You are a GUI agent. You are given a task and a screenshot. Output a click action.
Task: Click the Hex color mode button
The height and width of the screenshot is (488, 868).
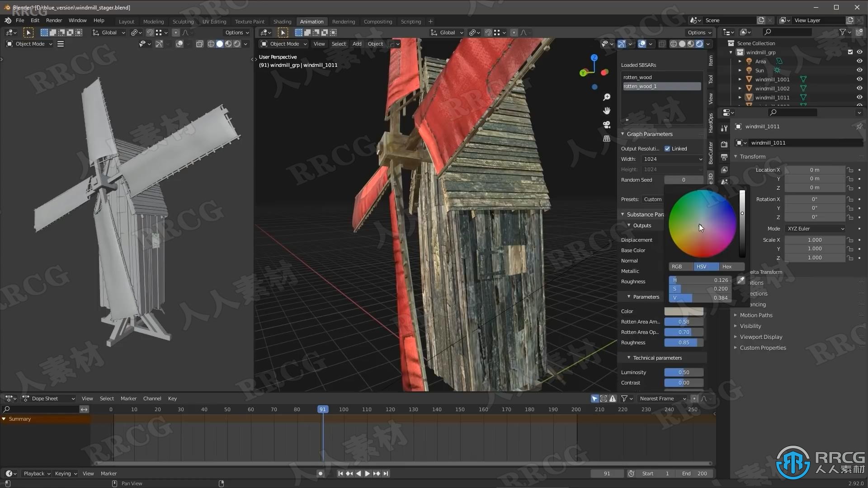click(x=726, y=266)
